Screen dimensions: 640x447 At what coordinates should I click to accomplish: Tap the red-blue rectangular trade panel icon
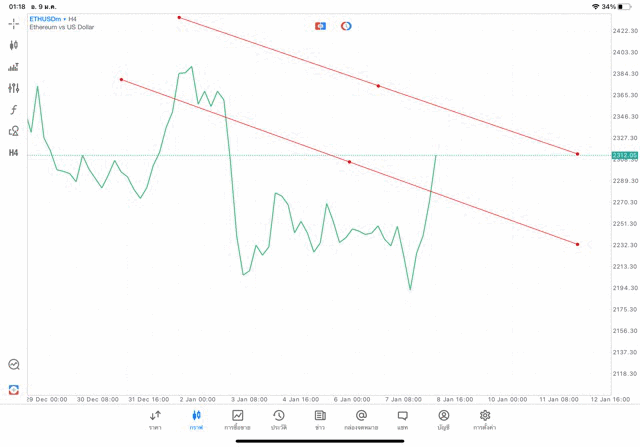point(320,26)
